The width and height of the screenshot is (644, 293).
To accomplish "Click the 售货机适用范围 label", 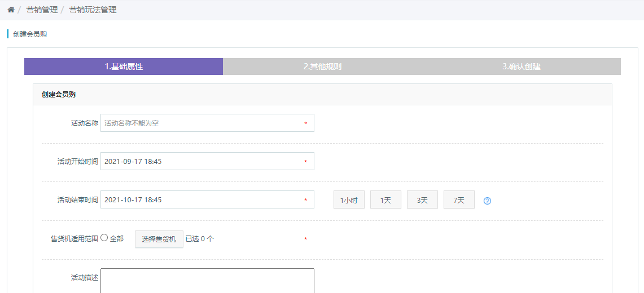I will point(75,239).
